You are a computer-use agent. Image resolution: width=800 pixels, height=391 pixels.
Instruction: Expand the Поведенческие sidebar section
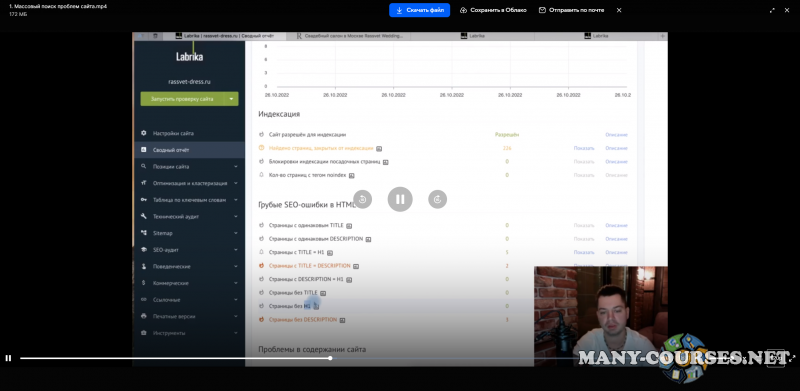(x=236, y=266)
